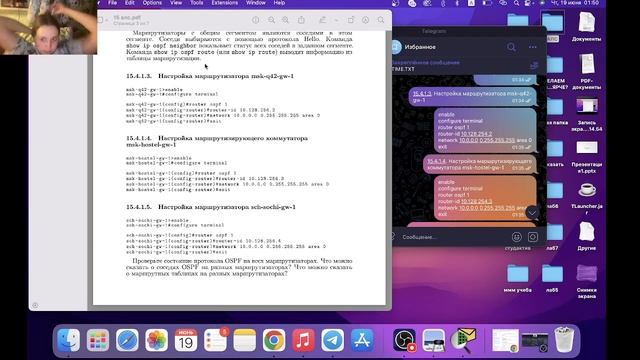
Task: Click the Preview info inspector icon
Action: [256, 20]
